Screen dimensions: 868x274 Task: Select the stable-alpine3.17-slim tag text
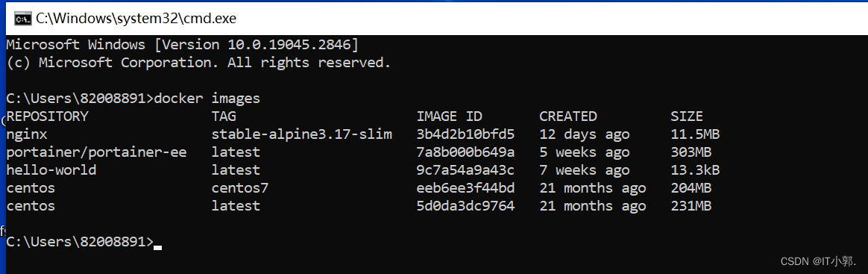(x=302, y=134)
